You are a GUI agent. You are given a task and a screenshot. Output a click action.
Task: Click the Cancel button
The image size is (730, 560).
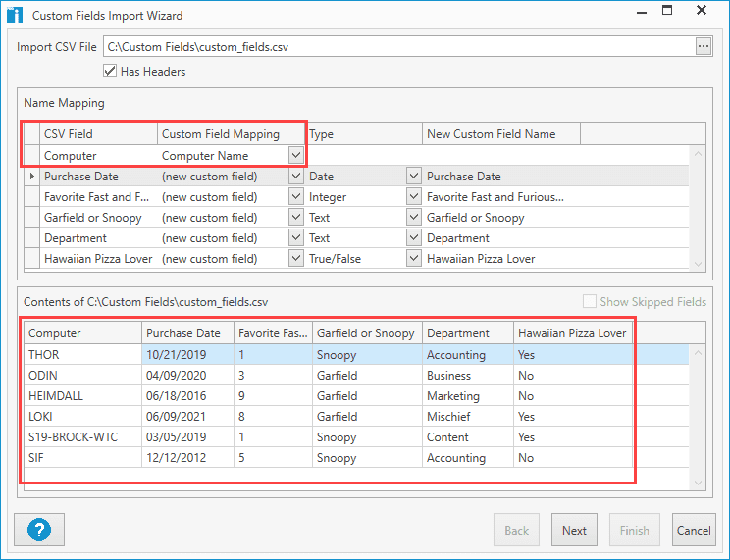[x=694, y=530]
